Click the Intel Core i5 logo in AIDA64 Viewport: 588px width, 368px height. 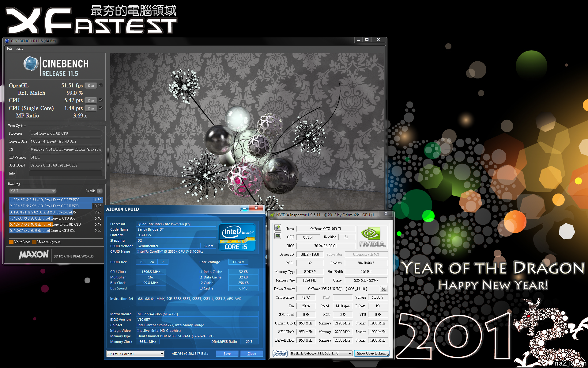[x=237, y=237]
